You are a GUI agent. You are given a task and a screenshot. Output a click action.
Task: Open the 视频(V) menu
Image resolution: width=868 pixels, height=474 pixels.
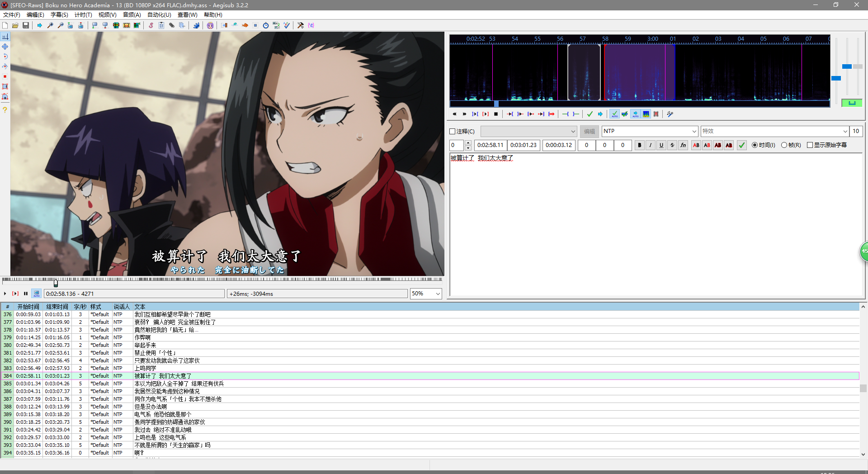107,15
